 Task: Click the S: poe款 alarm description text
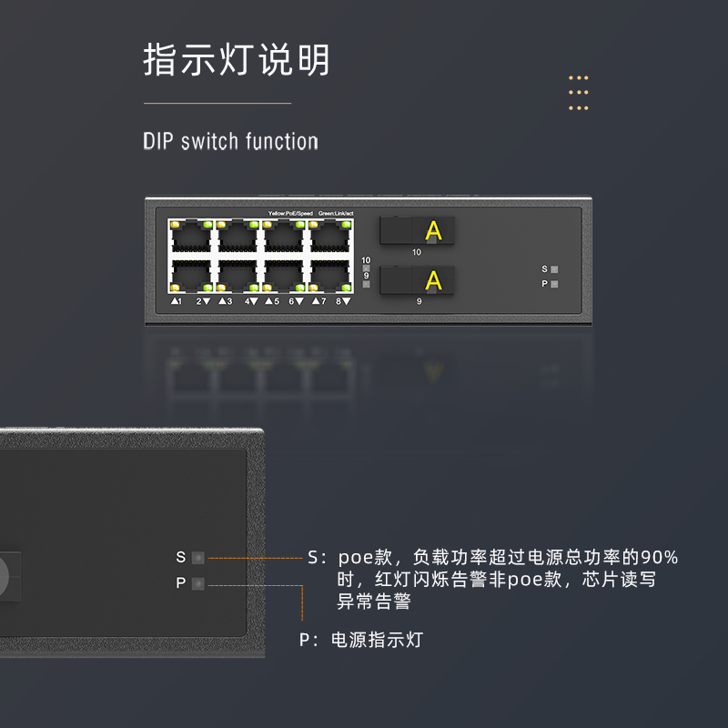click(x=492, y=580)
